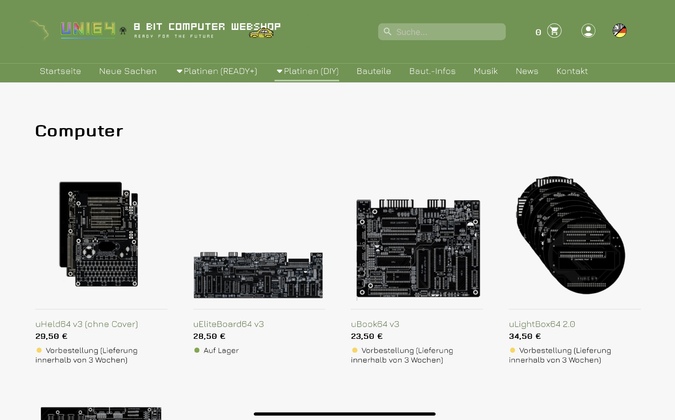Open the Kontakt page
This screenshot has height=420, width=675.
point(572,71)
